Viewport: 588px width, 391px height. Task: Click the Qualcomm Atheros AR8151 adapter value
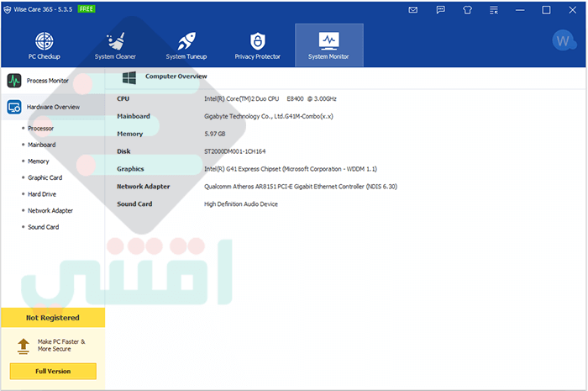301,187
